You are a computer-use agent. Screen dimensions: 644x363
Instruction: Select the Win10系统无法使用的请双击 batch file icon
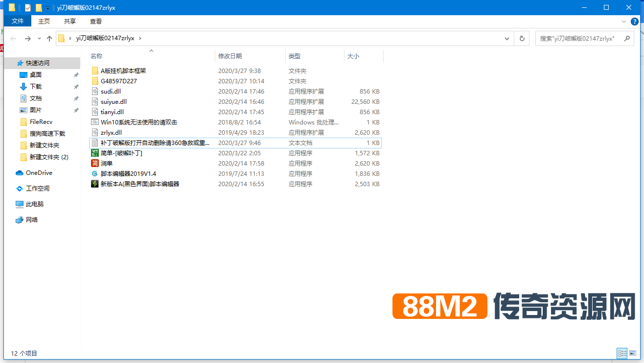[95, 122]
